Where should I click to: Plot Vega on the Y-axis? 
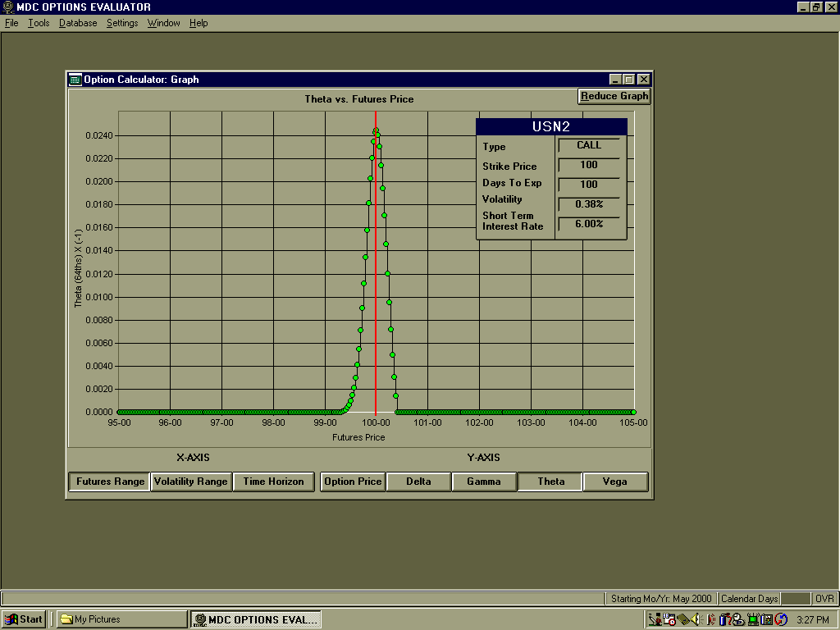click(614, 482)
